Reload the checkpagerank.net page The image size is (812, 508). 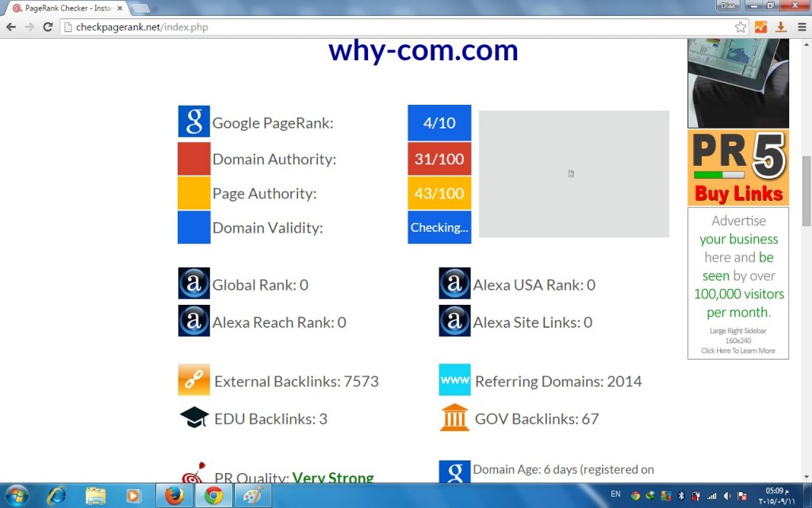pos(48,27)
